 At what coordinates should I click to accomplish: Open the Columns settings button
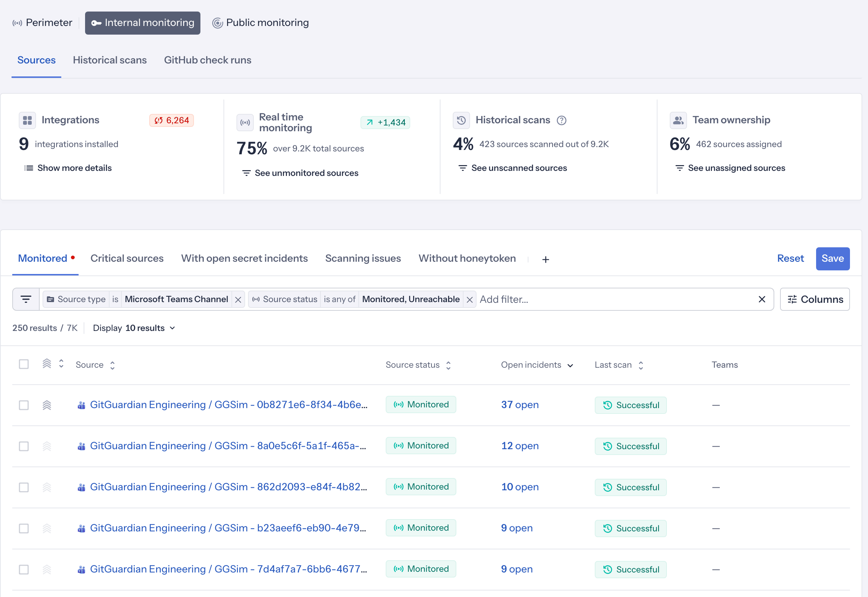[x=815, y=299]
